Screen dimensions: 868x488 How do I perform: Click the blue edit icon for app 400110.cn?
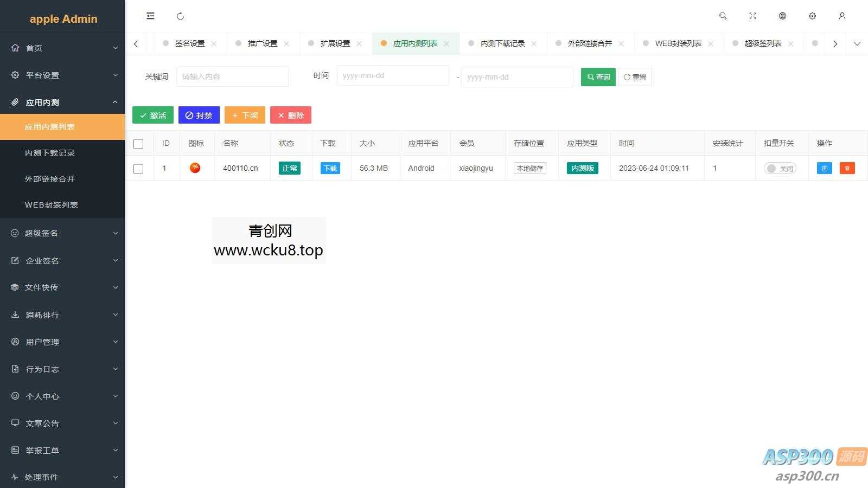tap(824, 168)
